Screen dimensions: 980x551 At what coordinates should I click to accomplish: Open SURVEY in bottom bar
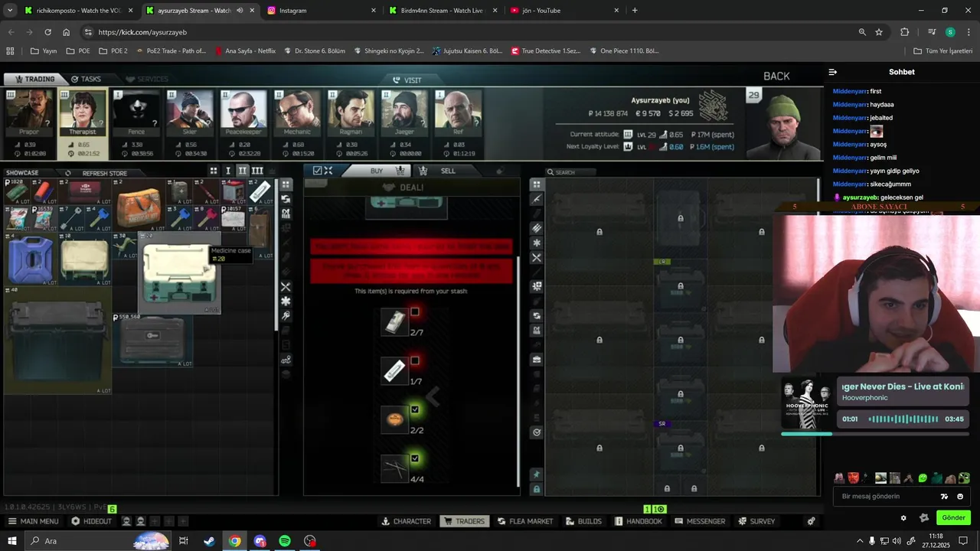[x=756, y=521]
